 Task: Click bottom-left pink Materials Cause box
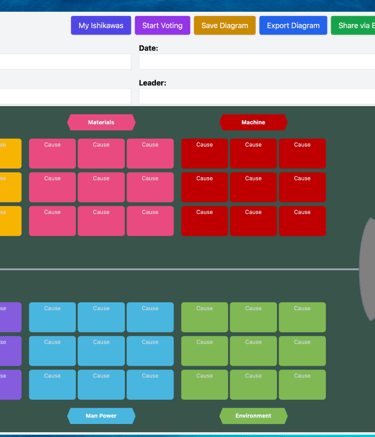(52, 221)
